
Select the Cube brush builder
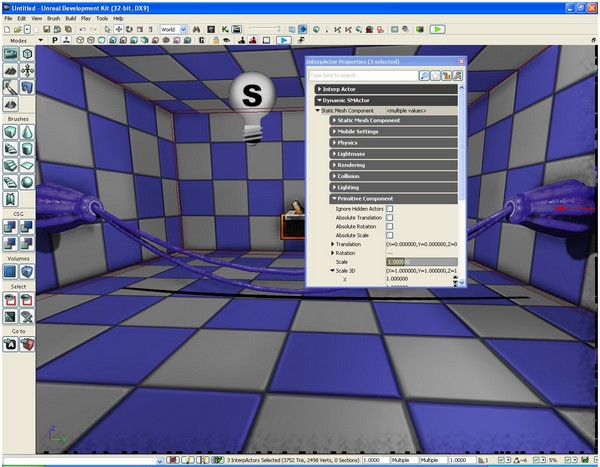(x=10, y=132)
